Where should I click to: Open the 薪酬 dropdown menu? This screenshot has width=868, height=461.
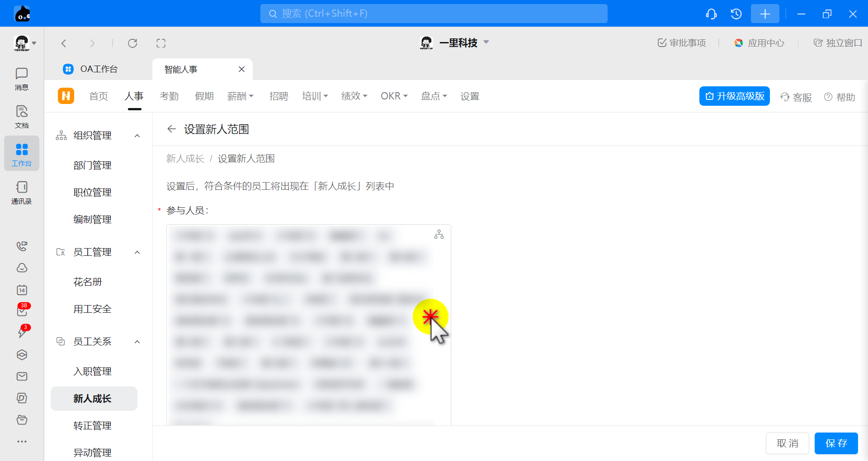tap(240, 96)
